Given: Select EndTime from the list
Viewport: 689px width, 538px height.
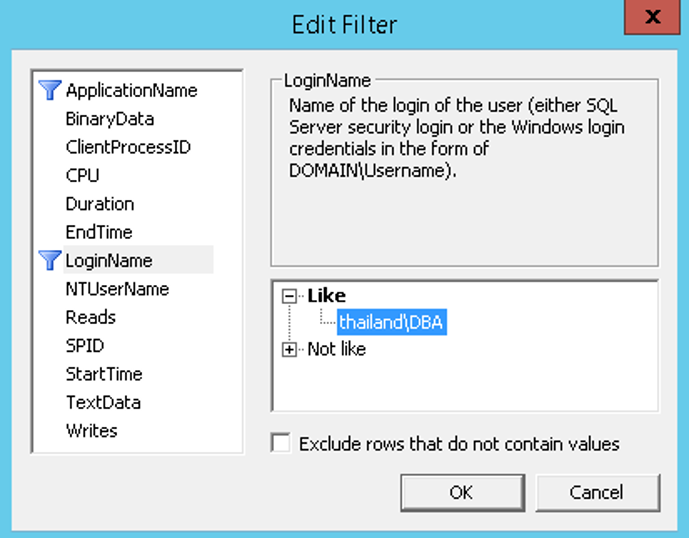Looking at the screenshot, I should coord(99,232).
